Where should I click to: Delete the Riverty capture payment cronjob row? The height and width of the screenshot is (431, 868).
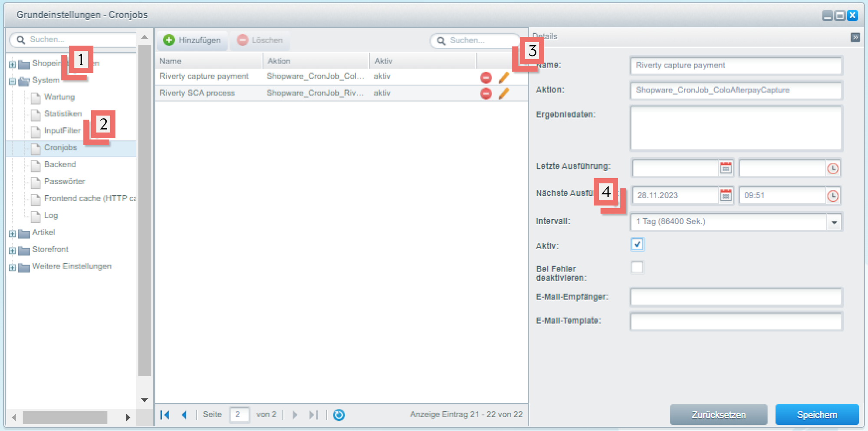486,77
